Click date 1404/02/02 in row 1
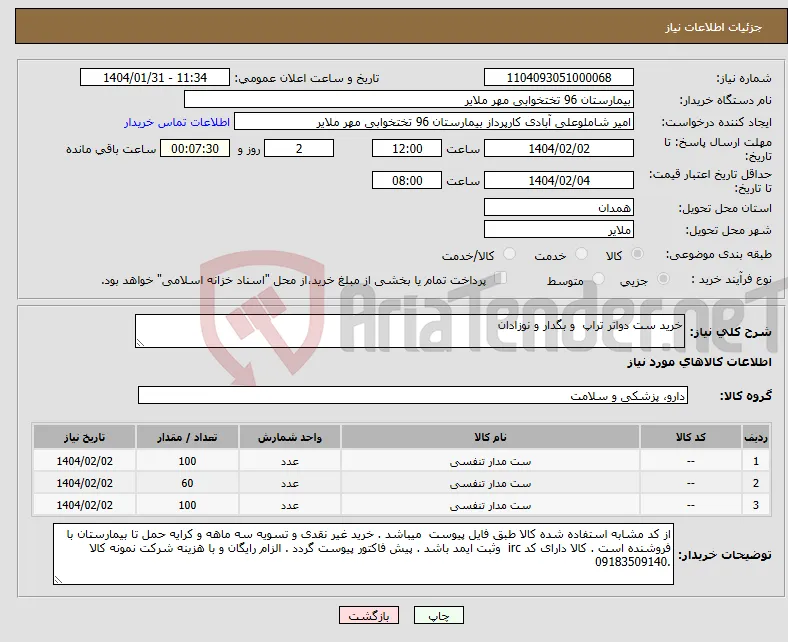The height and width of the screenshot is (642, 788). pyautogui.click(x=84, y=461)
